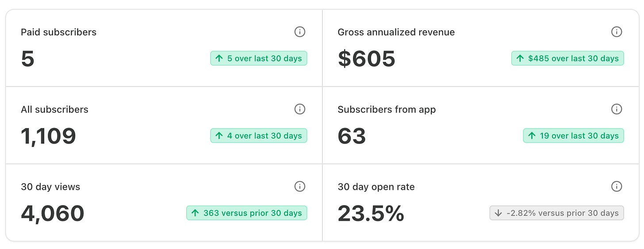Click info icon beside Subscribers from app

(617, 109)
